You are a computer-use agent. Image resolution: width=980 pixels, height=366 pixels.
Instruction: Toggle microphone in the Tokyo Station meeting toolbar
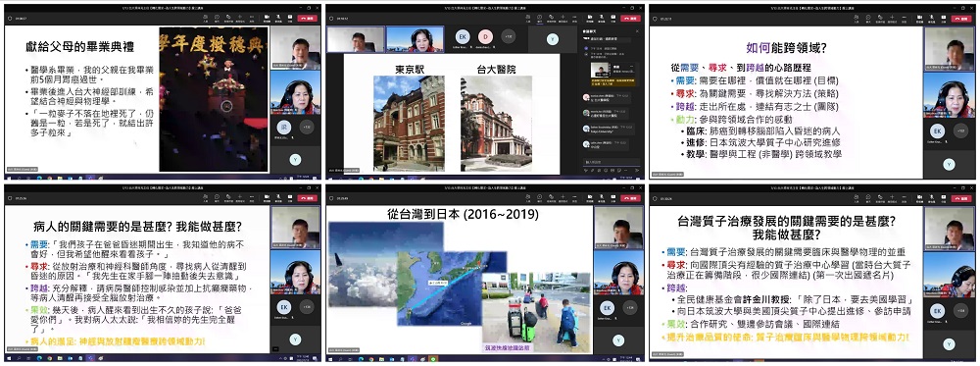click(602, 17)
